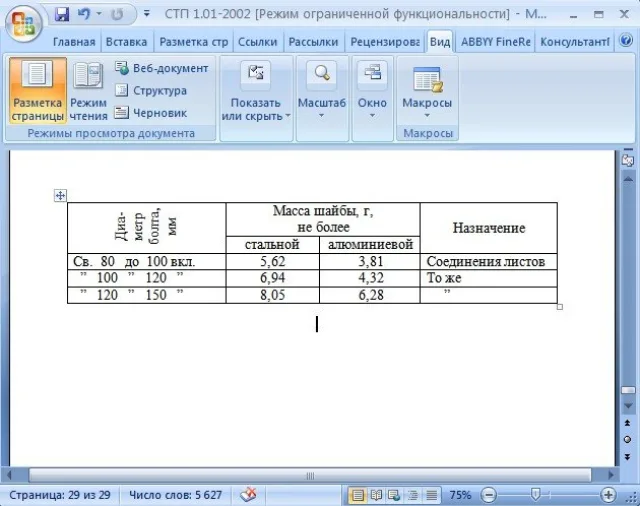Open the Разметка стр tab

[x=193, y=42]
